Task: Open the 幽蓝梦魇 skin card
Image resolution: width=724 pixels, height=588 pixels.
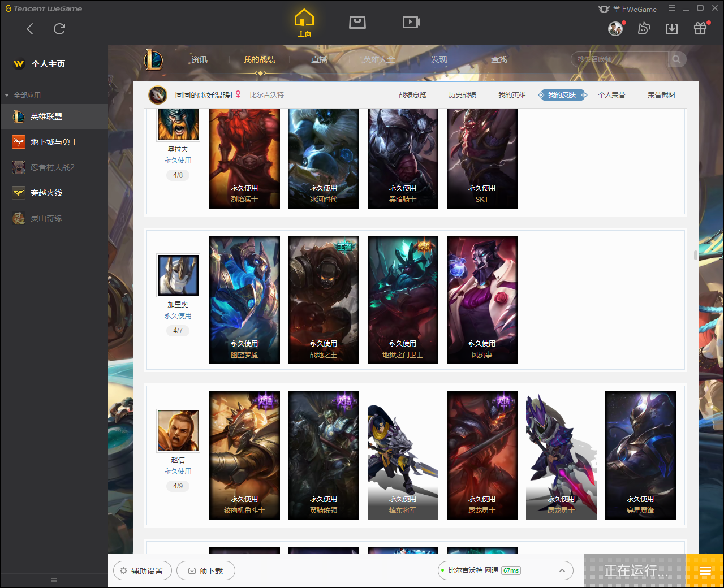Action: tap(244, 300)
